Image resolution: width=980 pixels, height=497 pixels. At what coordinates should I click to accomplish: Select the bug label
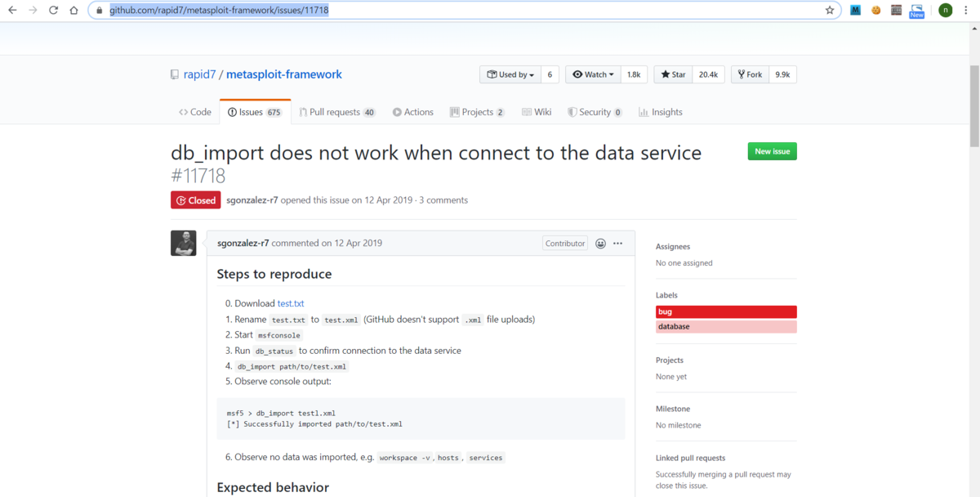726,312
